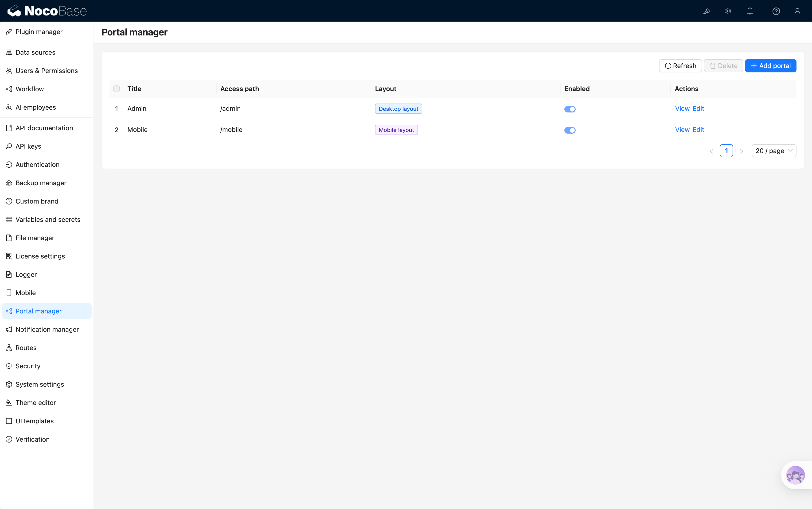Toggle Enabled switch for Mobile portal
812x509 pixels.
coord(570,130)
